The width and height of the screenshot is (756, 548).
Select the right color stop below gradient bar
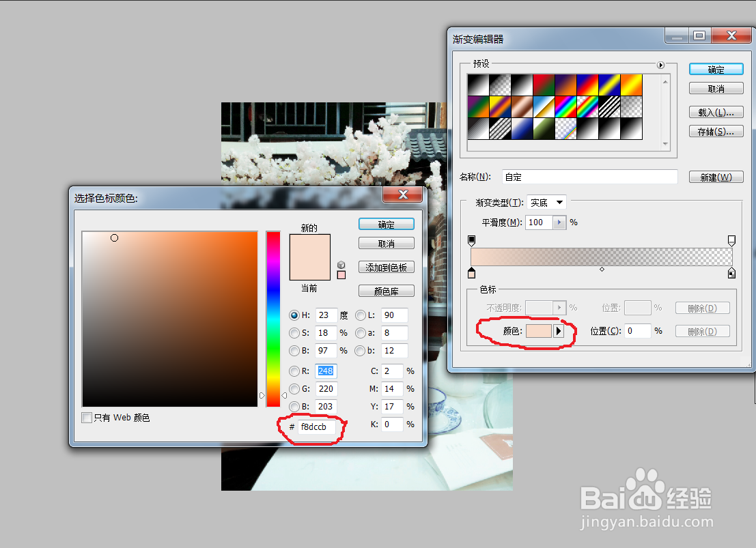(x=731, y=273)
